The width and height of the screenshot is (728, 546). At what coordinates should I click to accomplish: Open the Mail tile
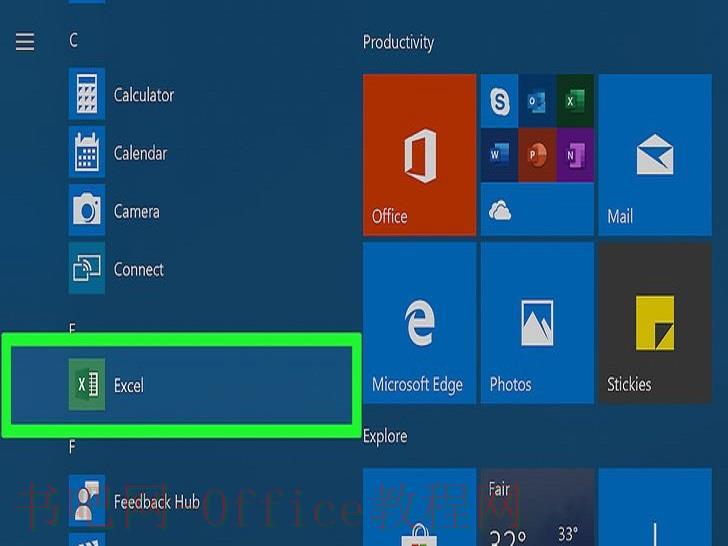(655, 155)
